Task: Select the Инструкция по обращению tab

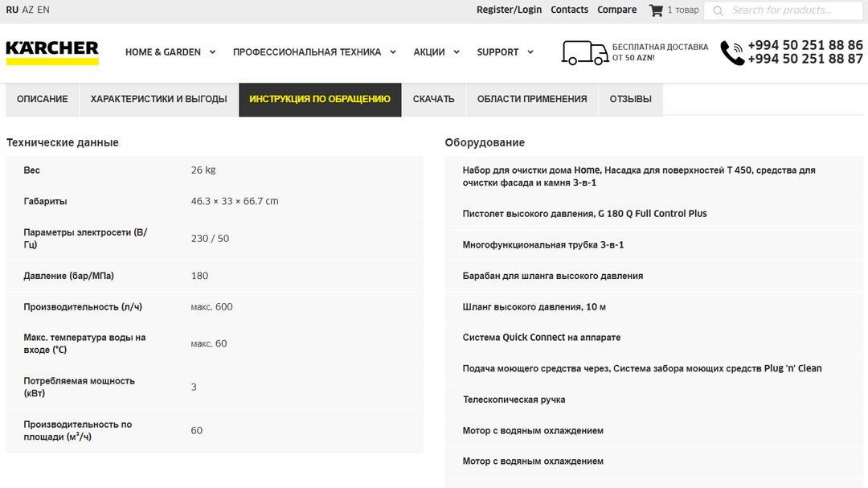Action: click(x=320, y=100)
